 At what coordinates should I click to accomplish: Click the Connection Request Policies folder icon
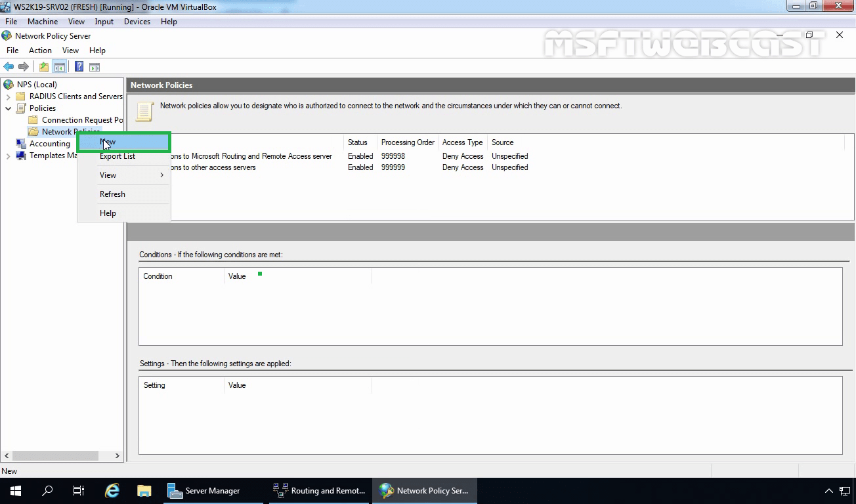(x=33, y=120)
